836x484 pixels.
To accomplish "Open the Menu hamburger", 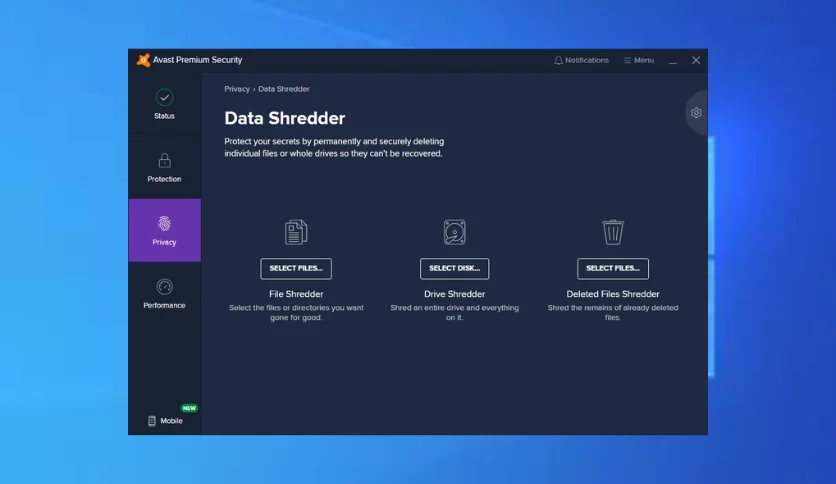I will pos(639,60).
